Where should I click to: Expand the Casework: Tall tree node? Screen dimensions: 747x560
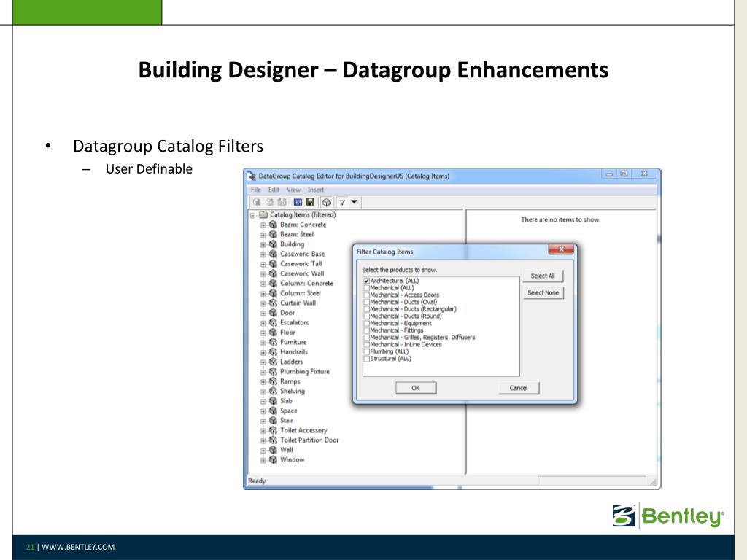click(x=263, y=264)
